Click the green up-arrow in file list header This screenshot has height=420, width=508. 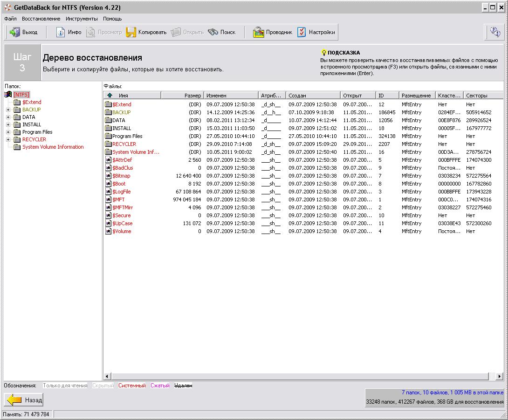pos(110,95)
